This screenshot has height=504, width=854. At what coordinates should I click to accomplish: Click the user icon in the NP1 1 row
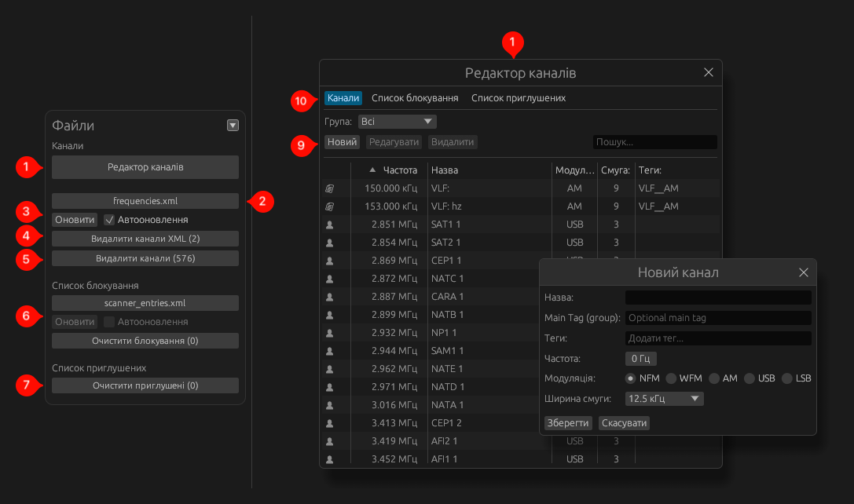tap(329, 333)
